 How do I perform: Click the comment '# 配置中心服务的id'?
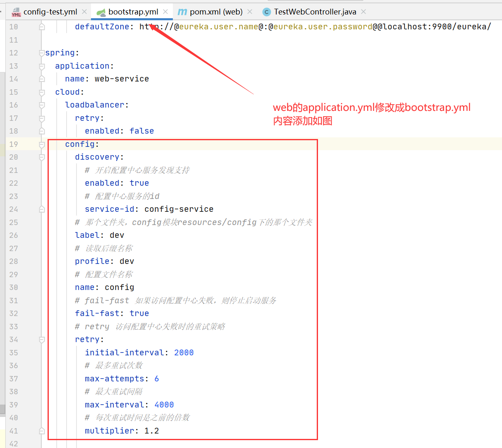122,196
